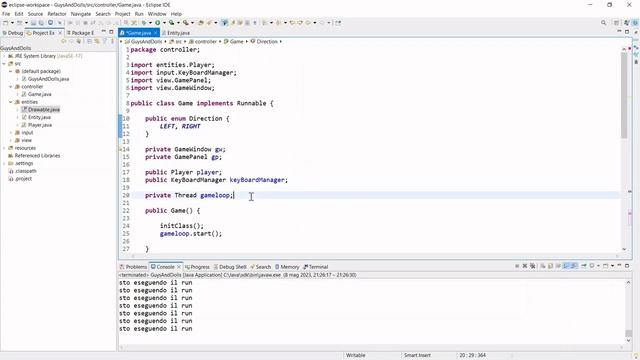Open the Source menu
This screenshot has height=360, width=640.
35,14
